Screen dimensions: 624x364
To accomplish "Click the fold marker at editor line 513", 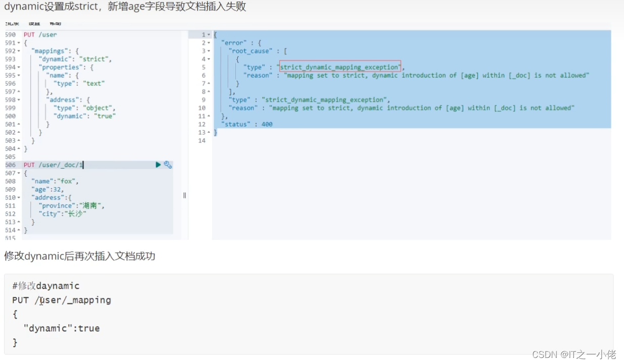I will point(19,222).
